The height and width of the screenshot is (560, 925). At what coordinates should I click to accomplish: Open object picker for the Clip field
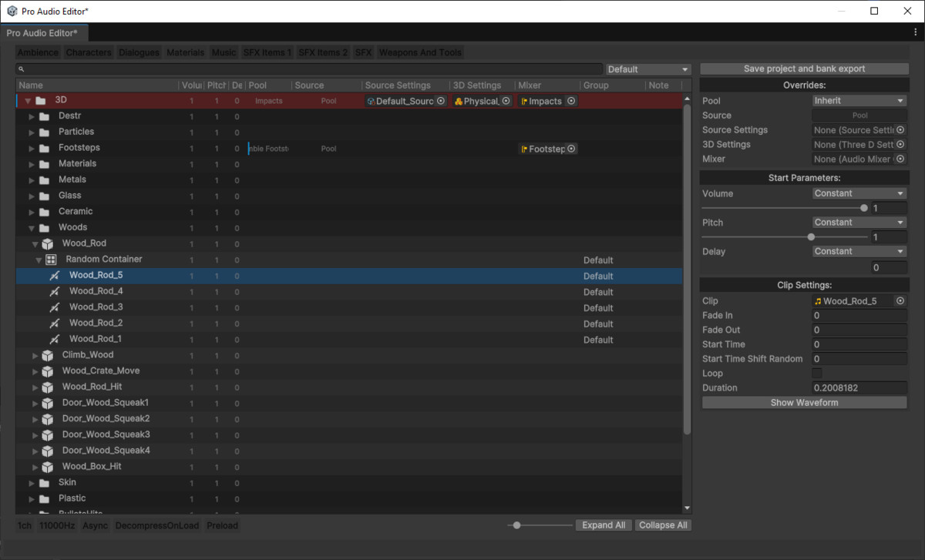[900, 301]
